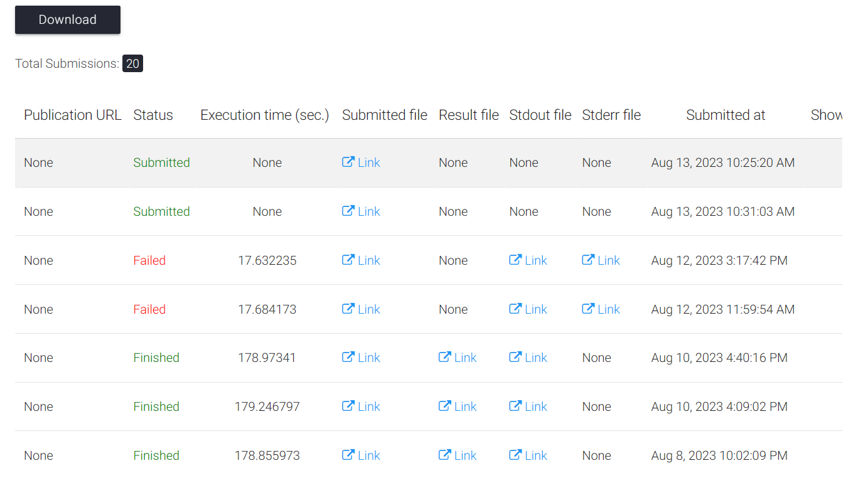Open result file for Aug 10 4:40:16 PM run
The width and height of the screenshot is (868, 478).
(458, 358)
